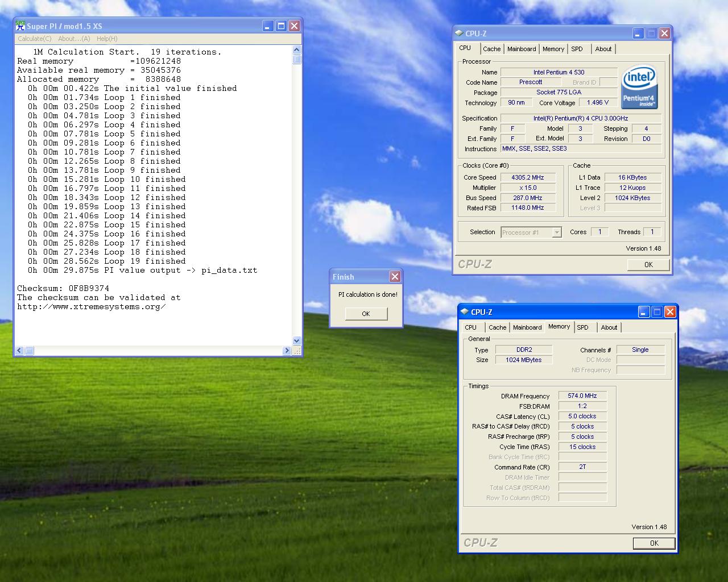Image resolution: width=728 pixels, height=582 pixels.
Task: Close the Finish dialog with the X
Action: pyautogui.click(x=395, y=276)
